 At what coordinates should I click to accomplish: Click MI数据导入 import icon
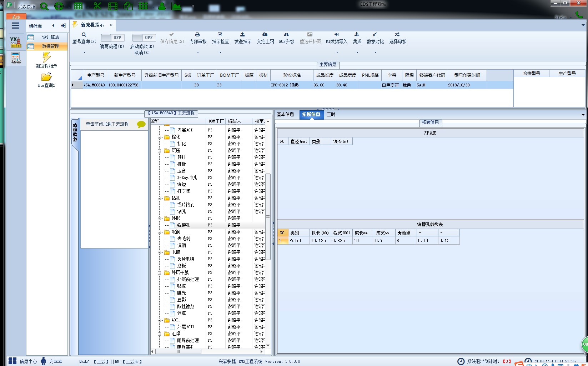coord(336,35)
